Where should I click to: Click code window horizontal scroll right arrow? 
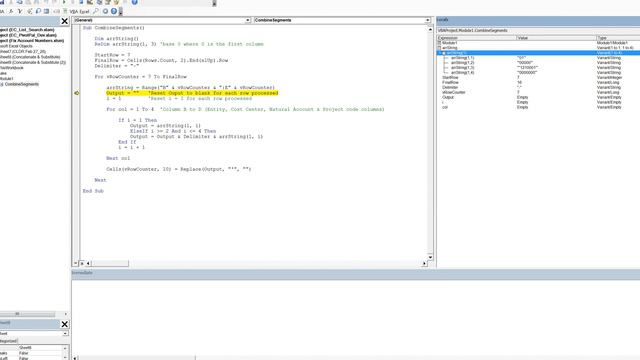click(424, 264)
